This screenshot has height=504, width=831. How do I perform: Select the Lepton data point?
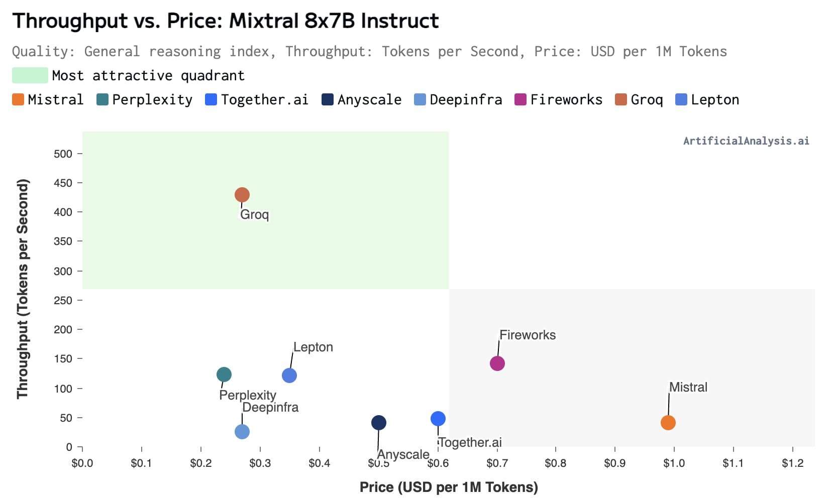[x=289, y=375]
